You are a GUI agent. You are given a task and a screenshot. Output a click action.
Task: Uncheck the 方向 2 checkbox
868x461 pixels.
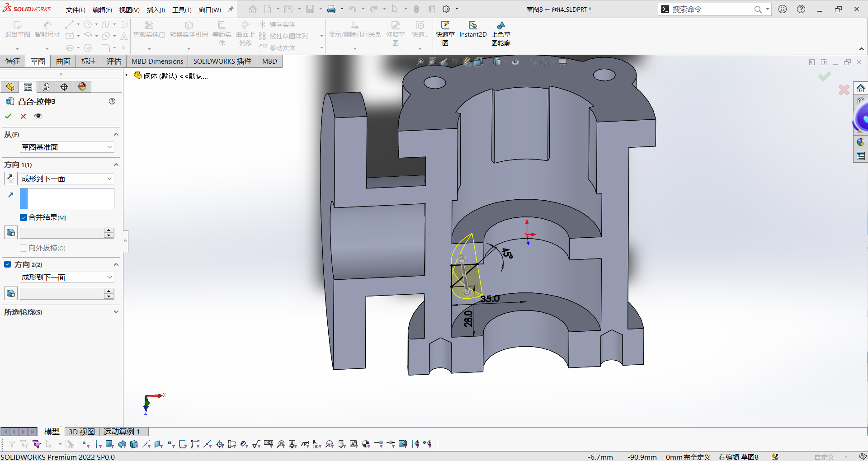[8, 264]
